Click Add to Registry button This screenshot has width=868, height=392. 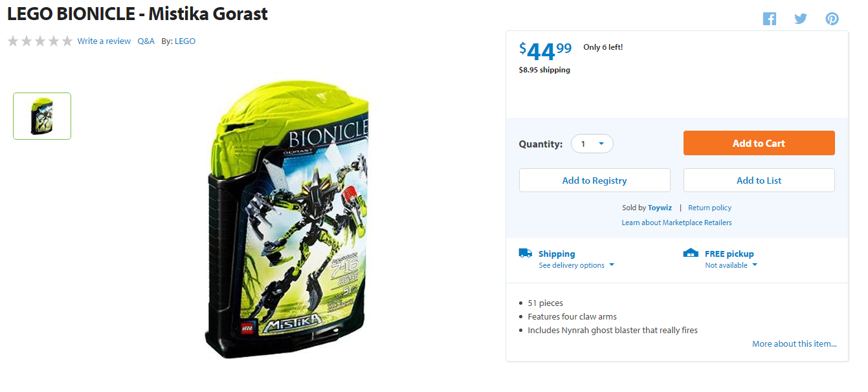coord(594,180)
